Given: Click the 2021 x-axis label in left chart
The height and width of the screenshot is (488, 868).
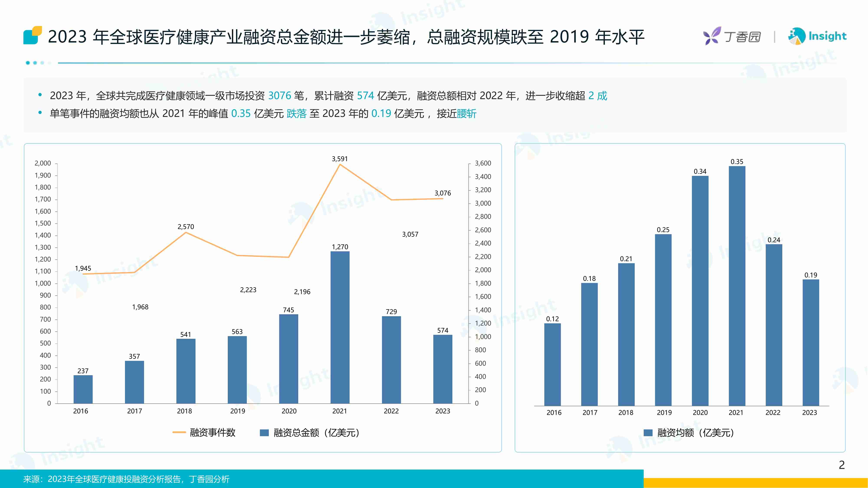Looking at the screenshot, I should tap(339, 411).
